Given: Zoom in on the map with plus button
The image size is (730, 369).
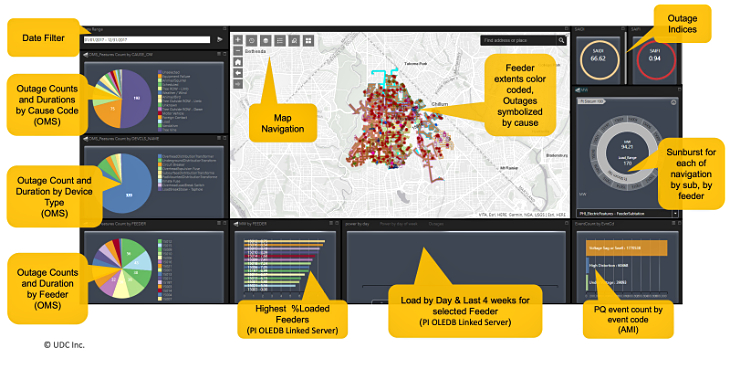Looking at the screenshot, I should coord(237,40).
